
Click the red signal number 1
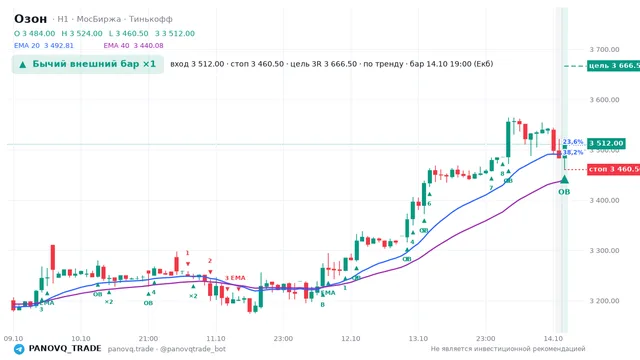tap(187, 253)
